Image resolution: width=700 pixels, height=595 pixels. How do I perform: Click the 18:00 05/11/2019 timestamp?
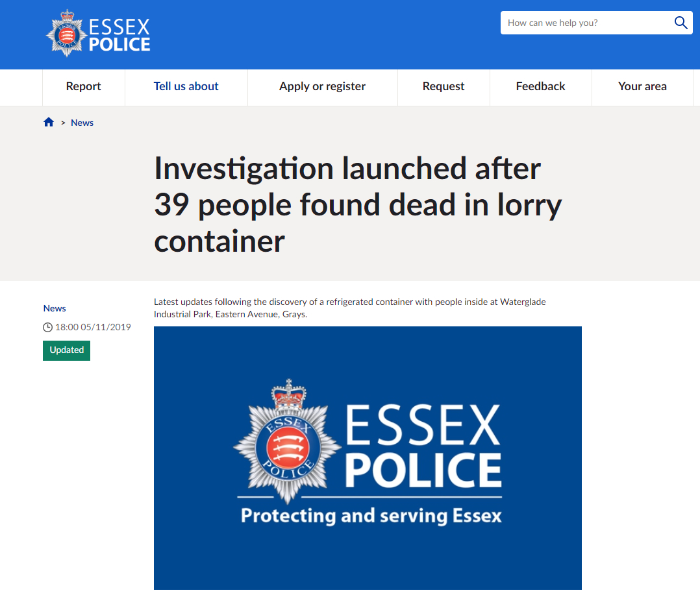[x=93, y=327]
